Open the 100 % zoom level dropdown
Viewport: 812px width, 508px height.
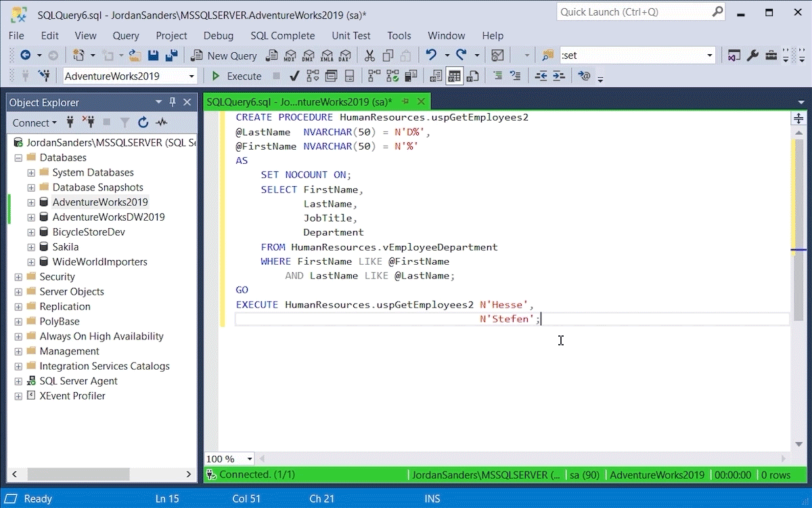pyautogui.click(x=249, y=459)
